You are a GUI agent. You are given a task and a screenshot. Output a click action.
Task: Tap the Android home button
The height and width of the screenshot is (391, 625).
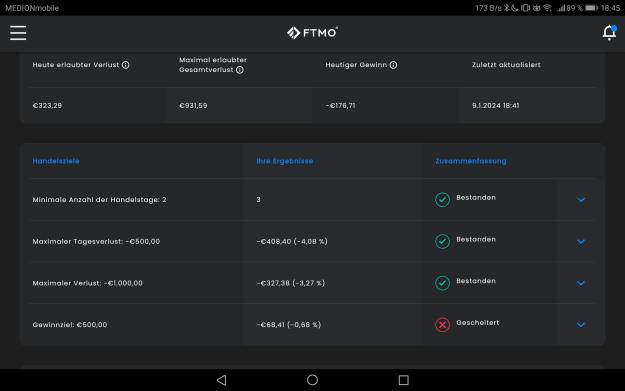tap(312, 380)
